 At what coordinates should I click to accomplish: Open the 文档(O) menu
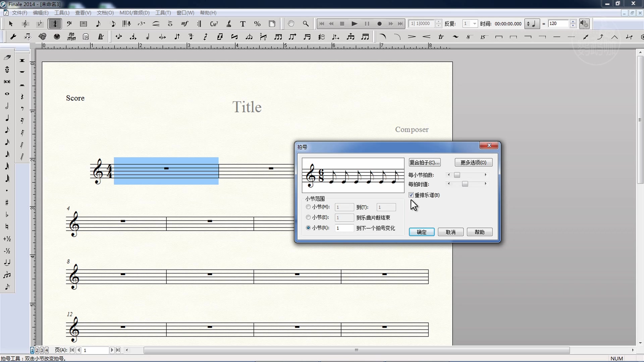click(105, 13)
